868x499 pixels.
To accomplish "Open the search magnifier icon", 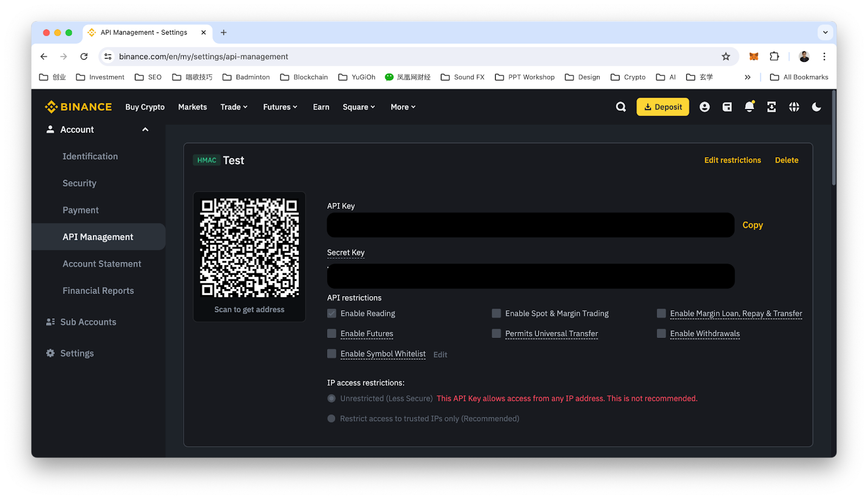I will pyautogui.click(x=621, y=107).
